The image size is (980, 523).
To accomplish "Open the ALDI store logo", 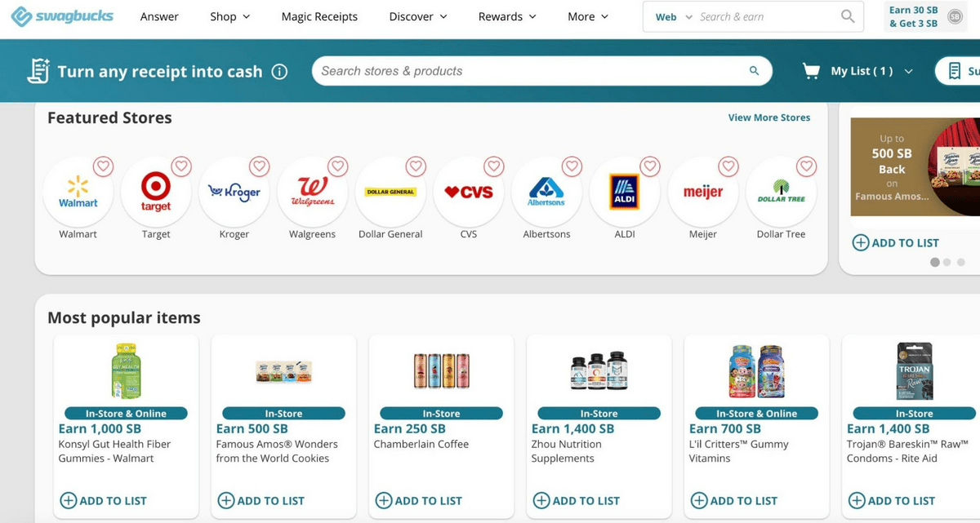I will [625, 193].
